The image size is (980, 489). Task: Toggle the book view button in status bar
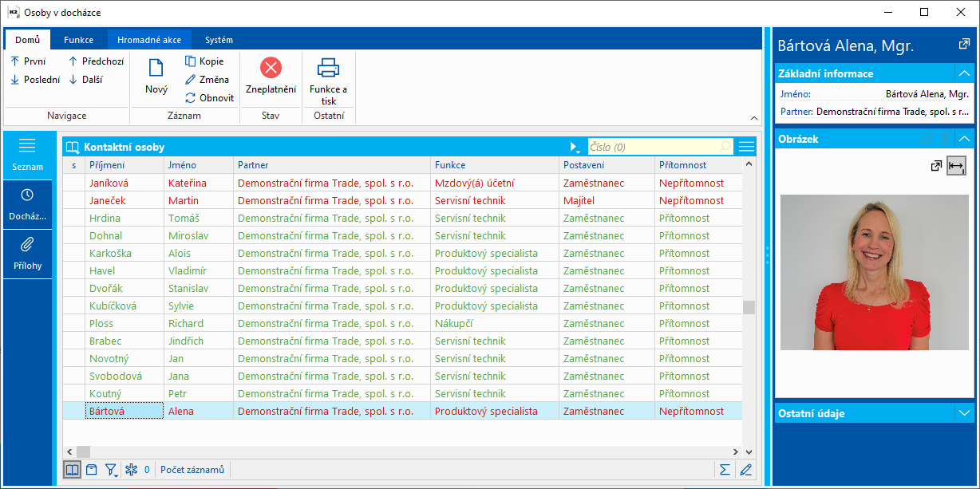coord(73,470)
